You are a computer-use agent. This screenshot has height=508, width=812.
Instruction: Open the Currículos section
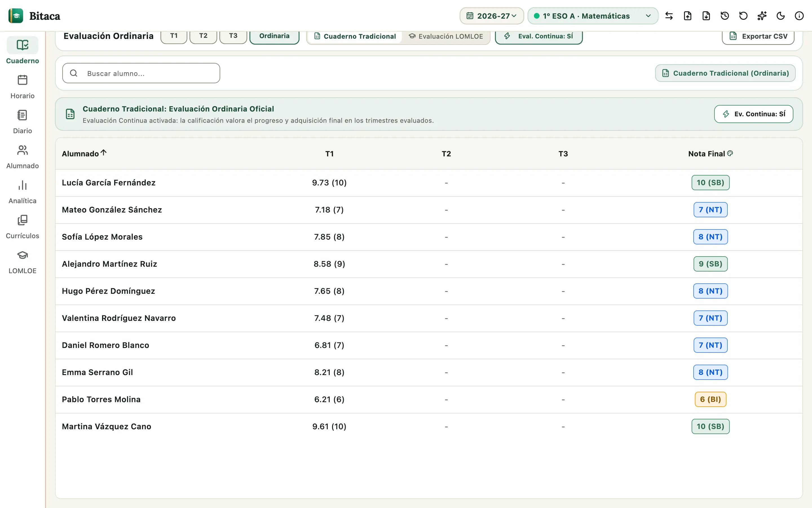pyautogui.click(x=23, y=227)
